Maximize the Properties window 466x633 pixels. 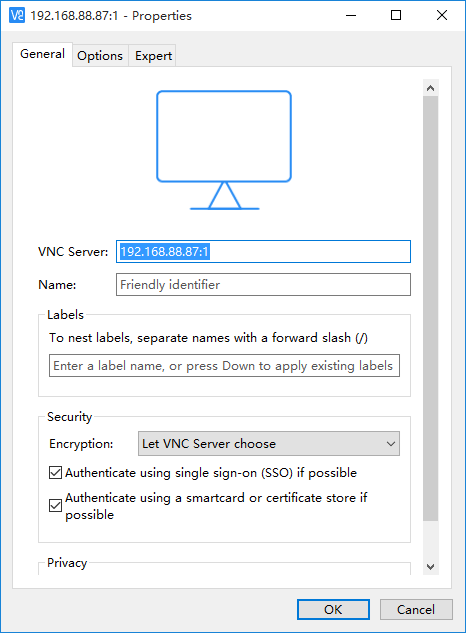[396, 15]
